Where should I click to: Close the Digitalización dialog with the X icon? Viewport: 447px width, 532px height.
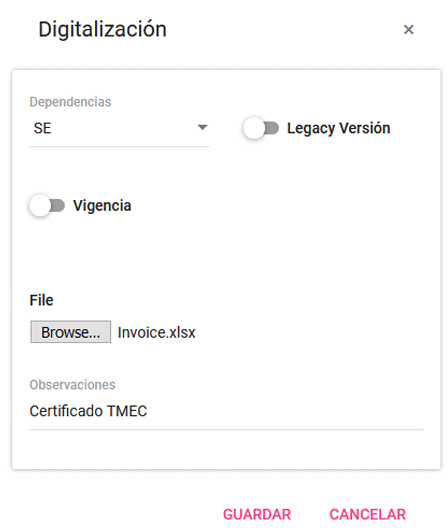pyautogui.click(x=408, y=30)
